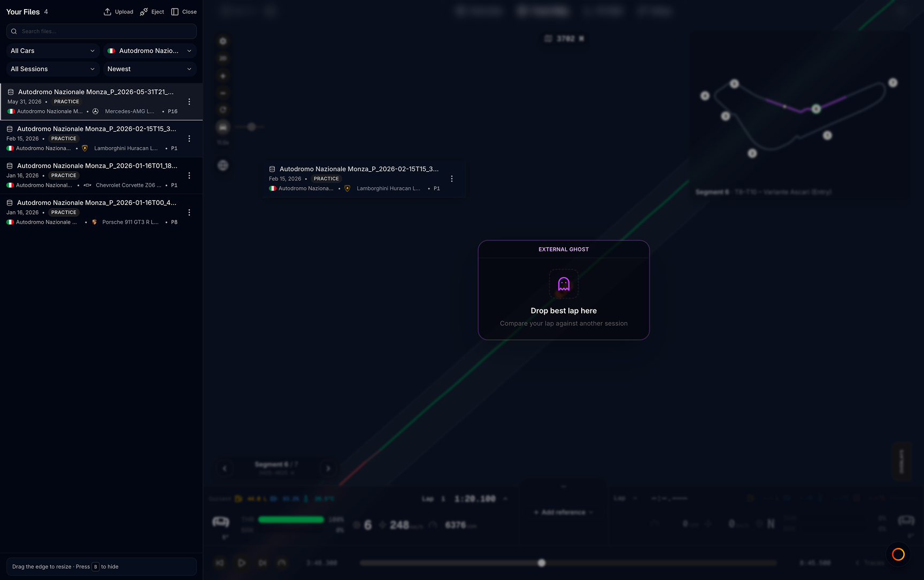Click database icon on the floating dragged card
The width and height of the screenshot is (924, 580).
click(x=272, y=169)
